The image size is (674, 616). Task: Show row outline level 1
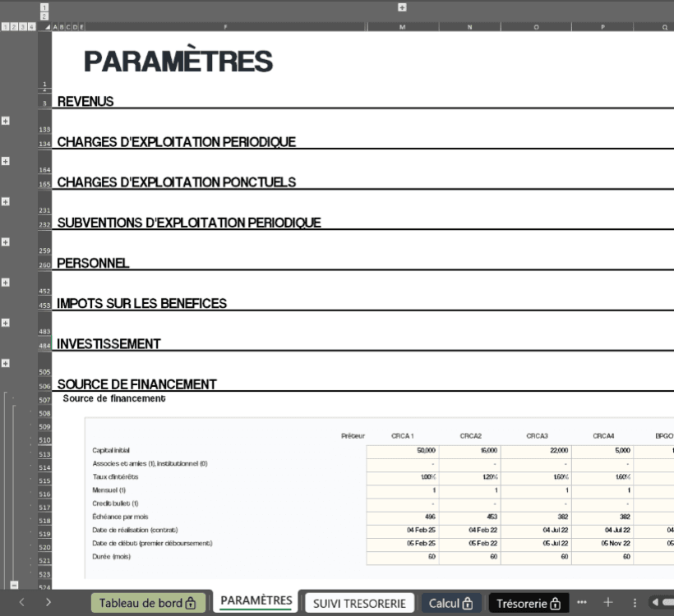[x=6, y=27]
